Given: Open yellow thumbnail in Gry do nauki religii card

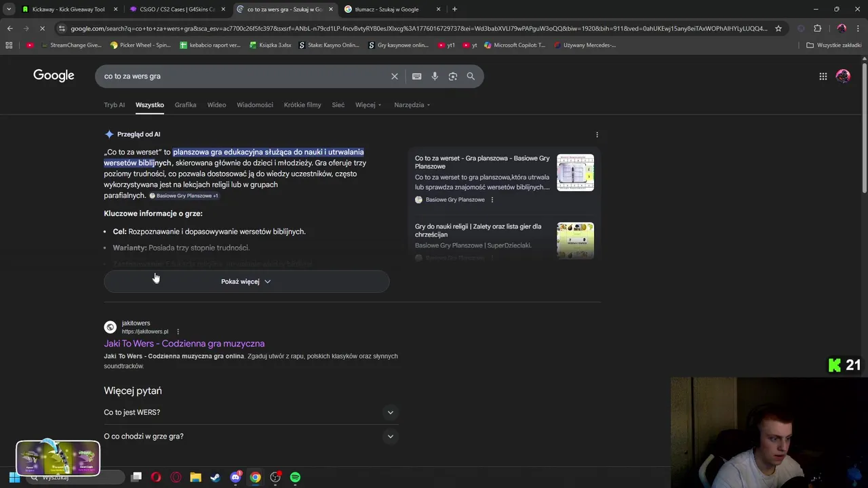Looking at the screenshot, I should [x=575, y=241].
